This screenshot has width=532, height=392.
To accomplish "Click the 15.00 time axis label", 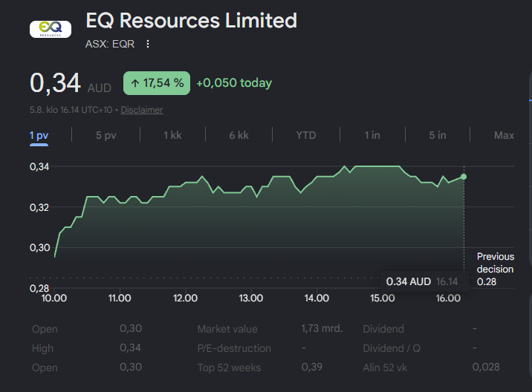I will pyautogui.click(x=383, y=298).
